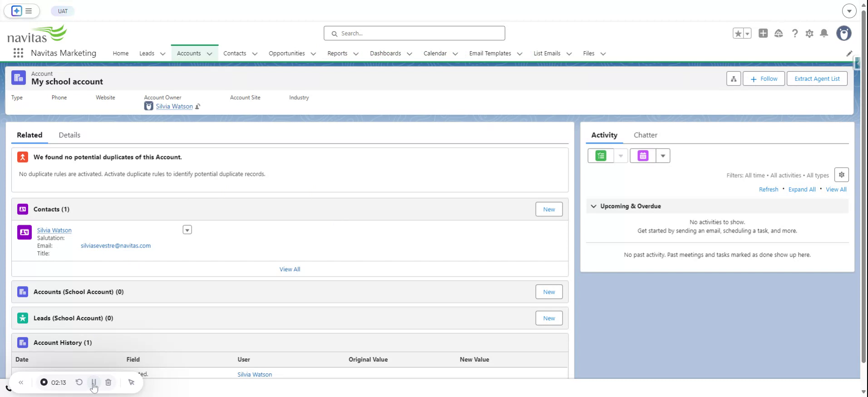Viewport: 868px width, 397px height.
Task: Click the blue sparkle extension icon
Action: pos(16,11)
